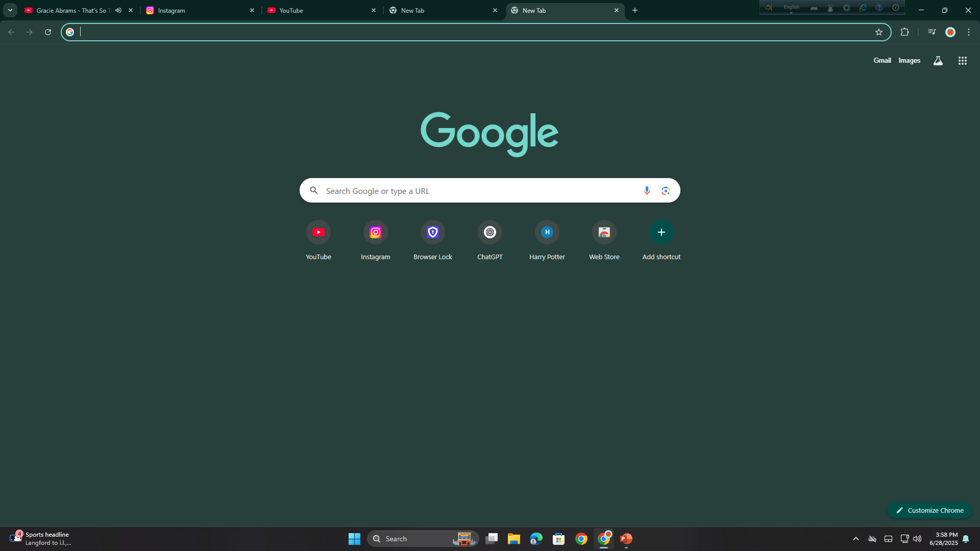Image resolution: width=980 pixels, height=551 pixels.
Task: Open the Avro keyboard settings gear
Action: click(847, 8)
